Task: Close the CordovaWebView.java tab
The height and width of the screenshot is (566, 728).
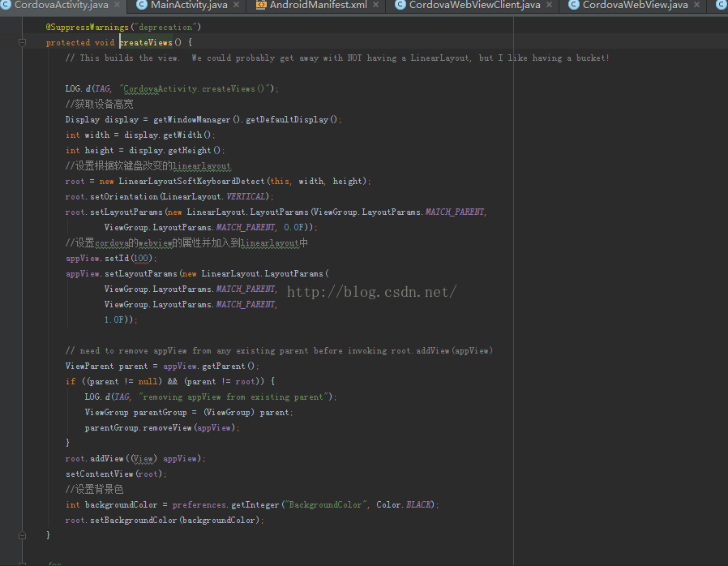Action: (698, 5)
